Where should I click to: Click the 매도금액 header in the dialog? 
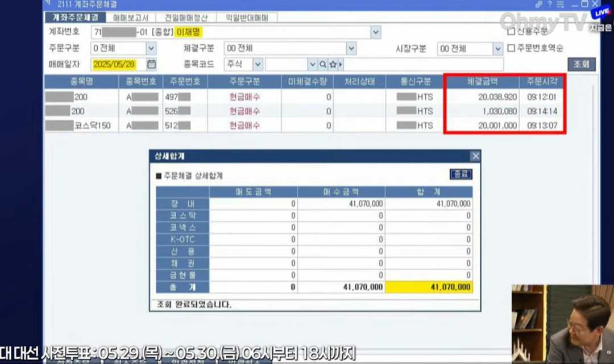pyautogui.click(x=254, y=192)
